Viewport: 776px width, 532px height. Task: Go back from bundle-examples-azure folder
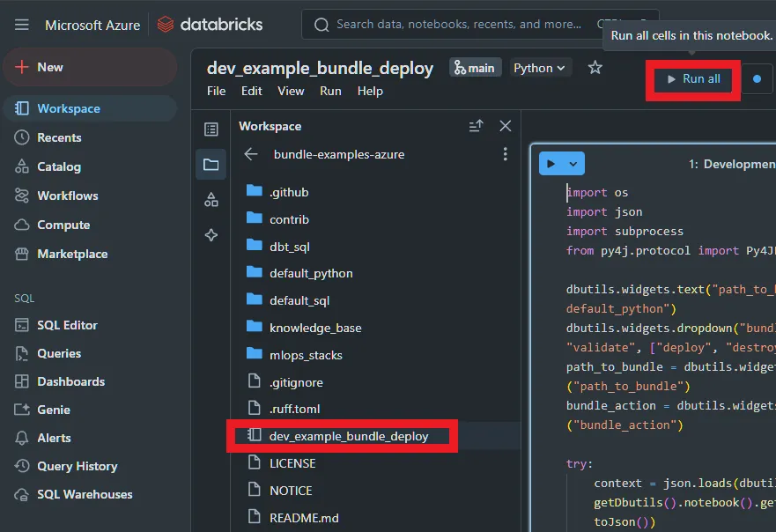[251, 154]
